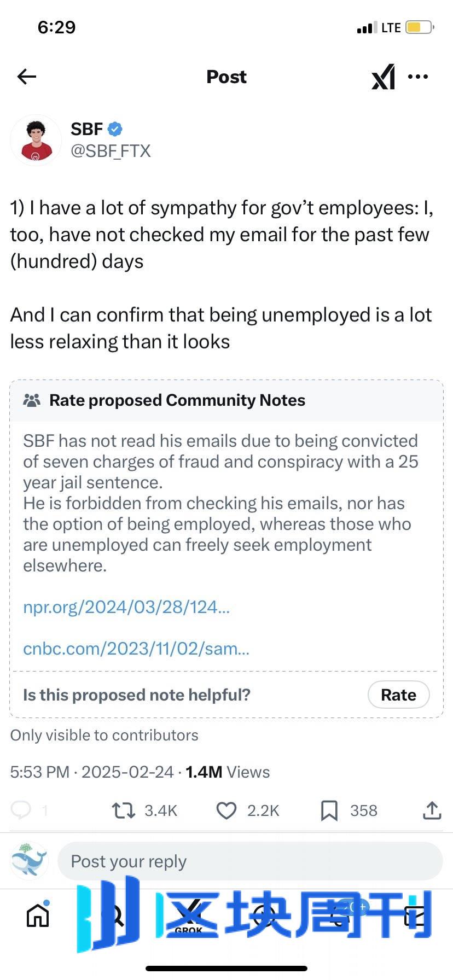Open the @SBF_FTX handle
This screenshot has height=980, width=453.
click(111, 151)
